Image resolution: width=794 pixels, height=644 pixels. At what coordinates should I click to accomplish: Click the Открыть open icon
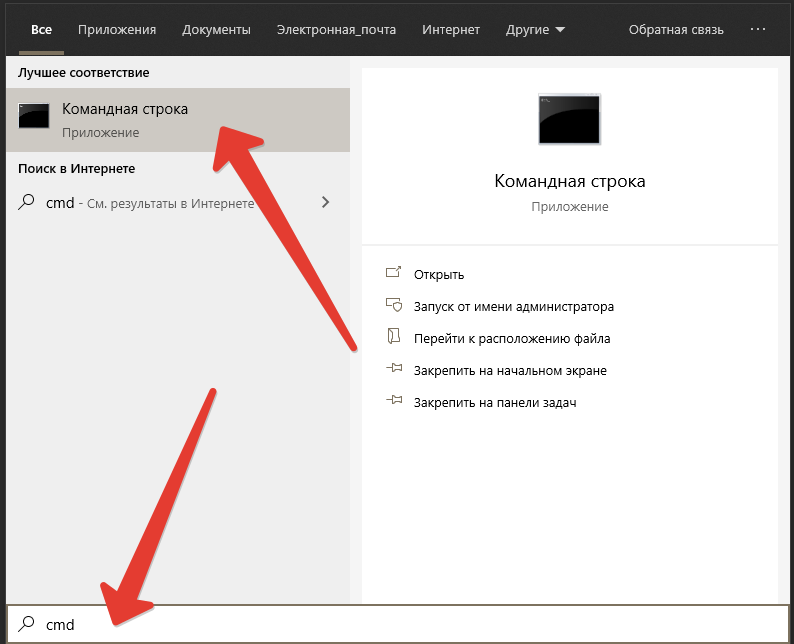[393, 274]
